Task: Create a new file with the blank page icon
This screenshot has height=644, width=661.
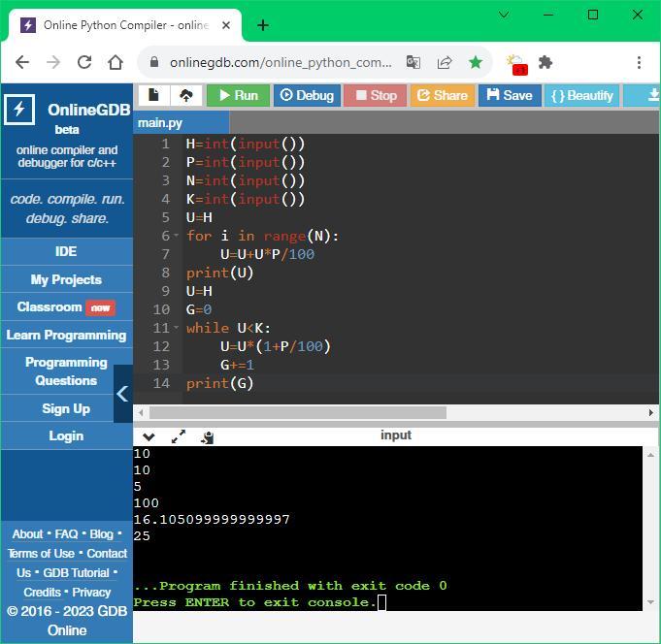Action: [153, 95]
